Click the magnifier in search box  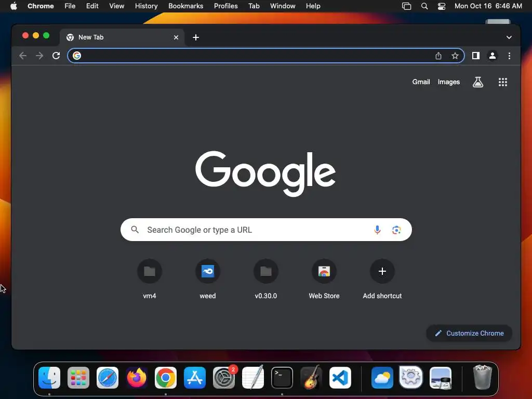pos(135,230)
